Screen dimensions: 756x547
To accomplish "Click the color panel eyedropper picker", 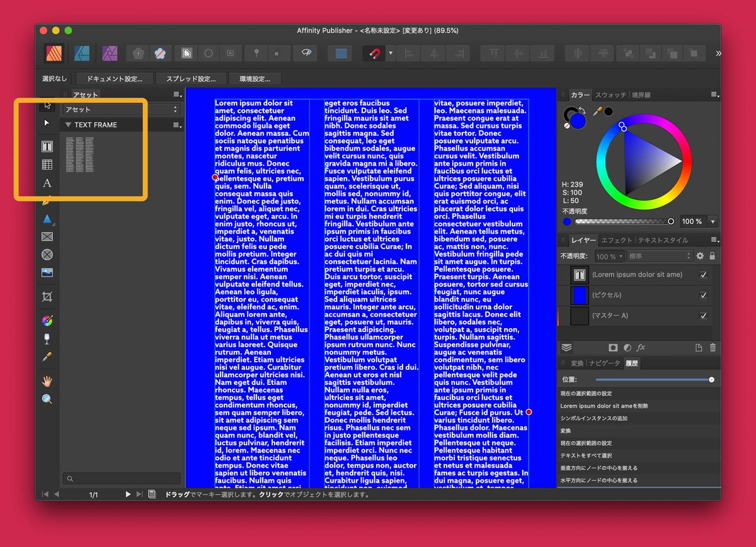I will pos(597,112).
